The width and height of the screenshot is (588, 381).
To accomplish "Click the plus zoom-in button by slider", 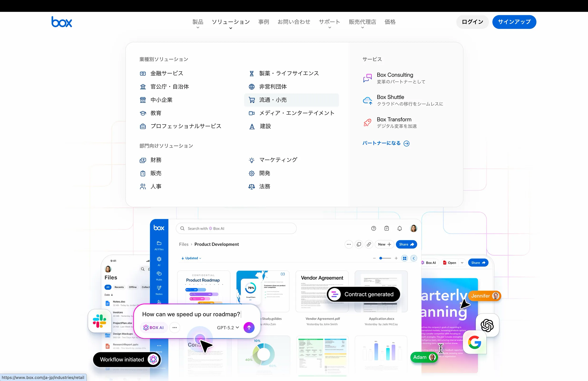I will click(x=396, y=258).
